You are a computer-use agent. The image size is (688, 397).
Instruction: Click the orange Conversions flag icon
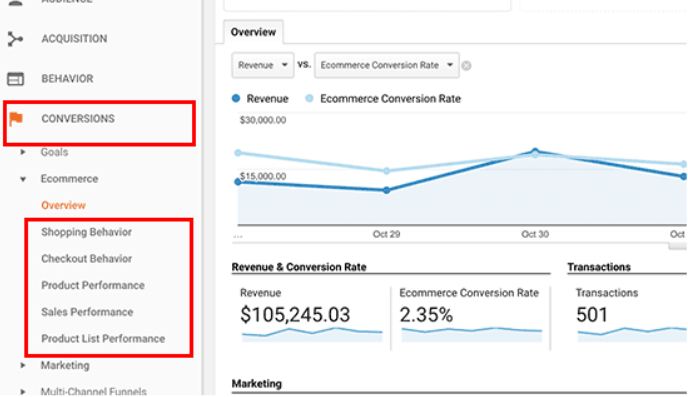click(16, 118)
